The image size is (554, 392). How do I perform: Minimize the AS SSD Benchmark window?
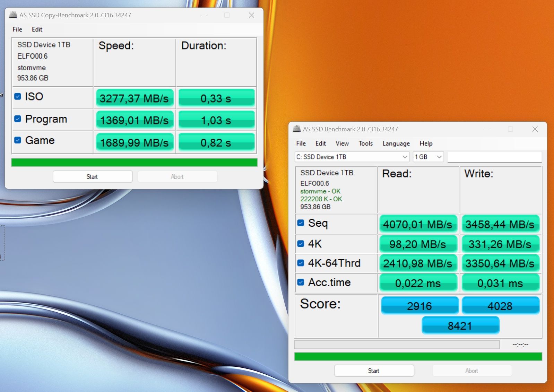pyautogui.click(x=487, y=129)
